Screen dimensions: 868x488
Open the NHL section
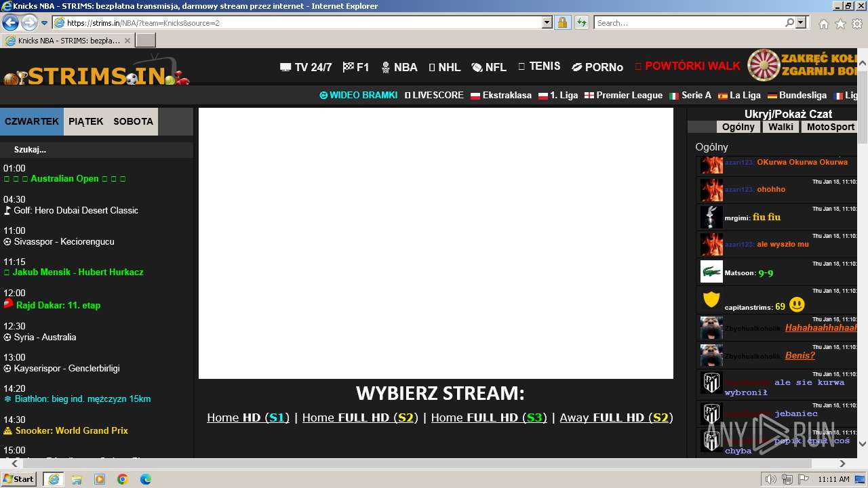[445, 67]
